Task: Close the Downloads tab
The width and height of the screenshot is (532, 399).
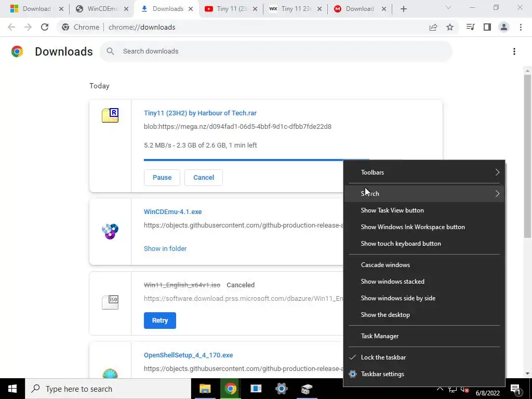Action: [191, 9]
